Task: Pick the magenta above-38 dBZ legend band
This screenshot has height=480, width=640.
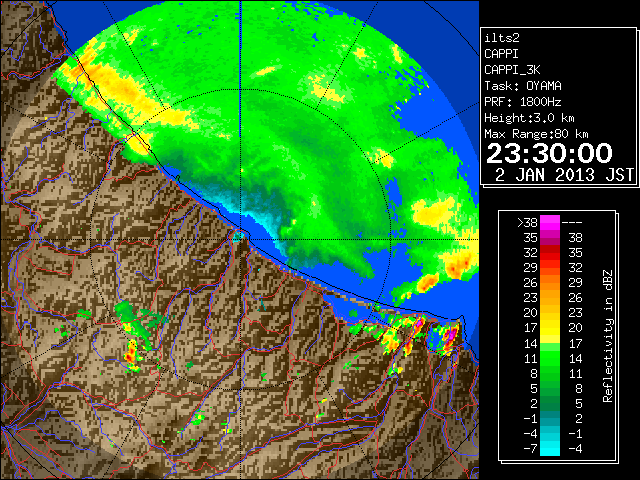Action: click(x=550, y=223)
